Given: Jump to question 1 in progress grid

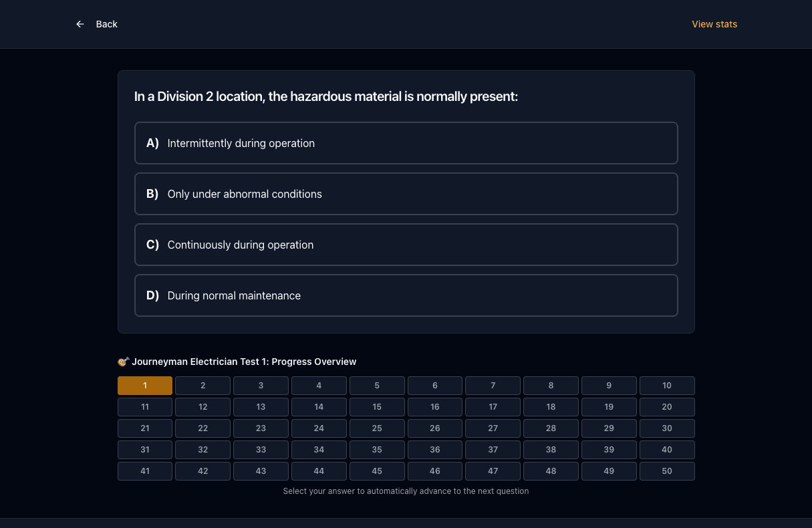Looking at the screenshot, I should [145, 386].
